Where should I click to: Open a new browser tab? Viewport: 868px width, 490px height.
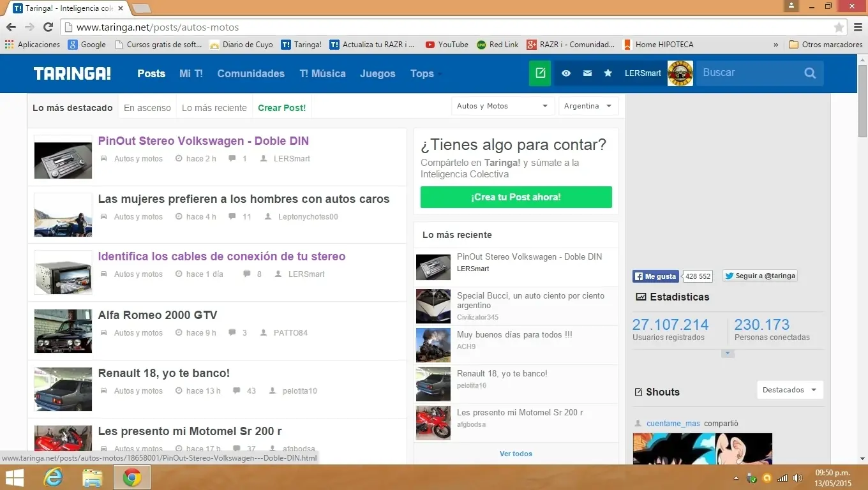tap(141, 8)
